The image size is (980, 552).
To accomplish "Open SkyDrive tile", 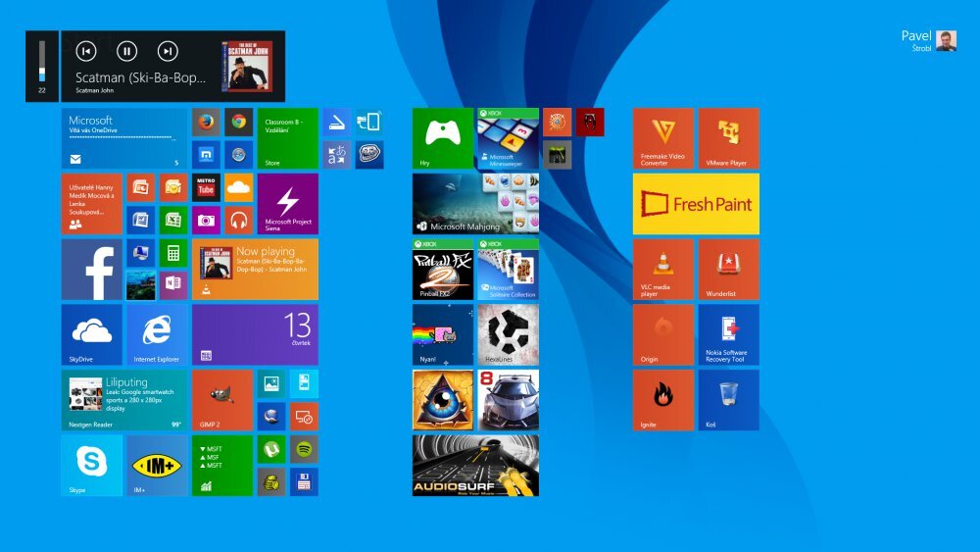I will tap(91, 334).
